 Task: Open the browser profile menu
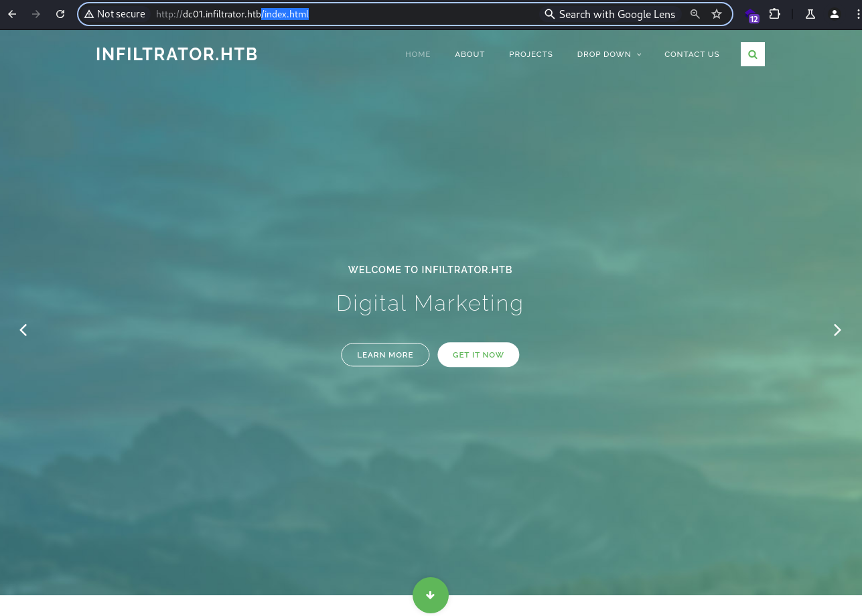click(835, 14)
